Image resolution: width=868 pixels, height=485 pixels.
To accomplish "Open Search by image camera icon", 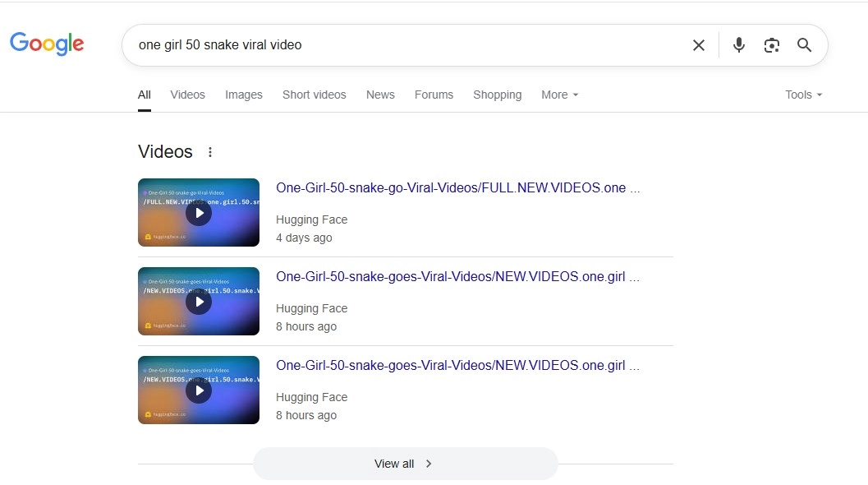I will point(771,45).
